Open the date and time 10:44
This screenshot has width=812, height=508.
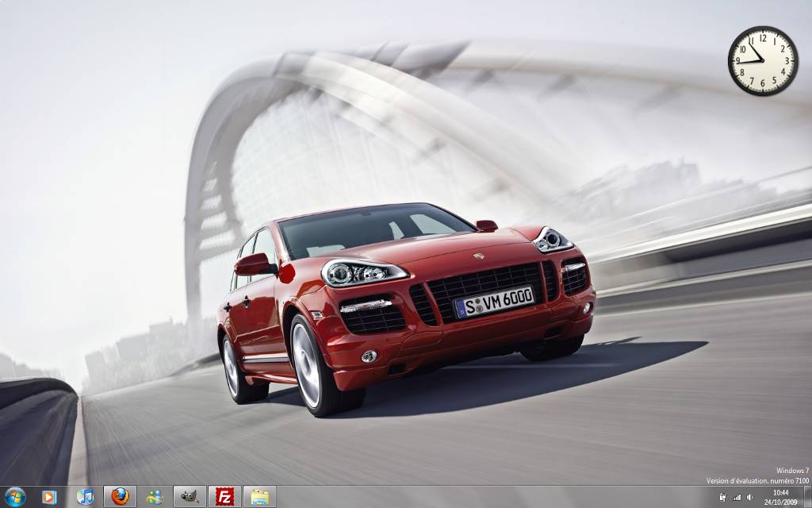coord(780,497)
